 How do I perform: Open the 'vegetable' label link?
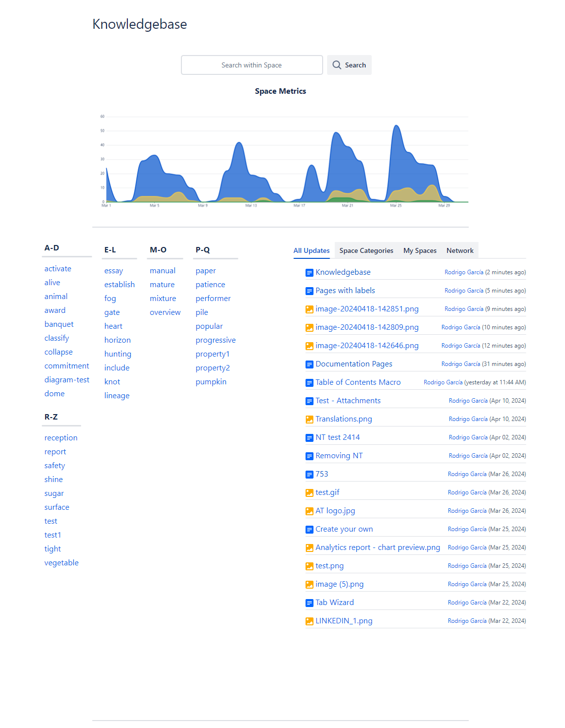coord(61,563)
